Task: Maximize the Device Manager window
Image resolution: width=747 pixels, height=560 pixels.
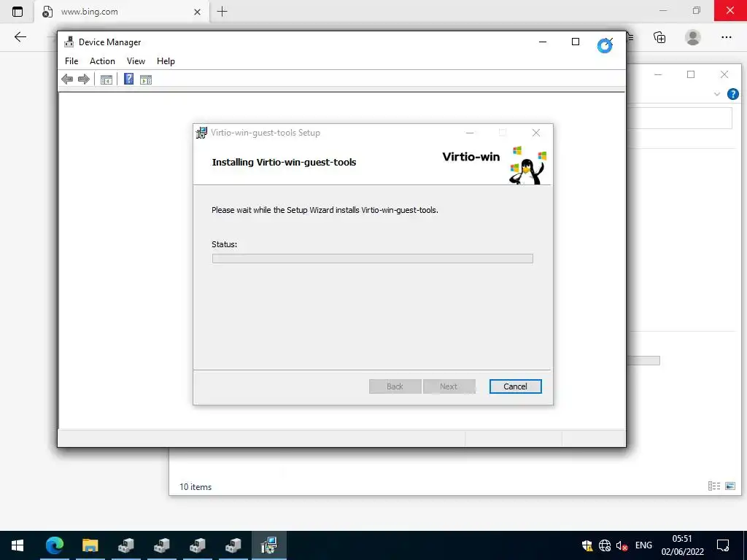Action: 576,42
